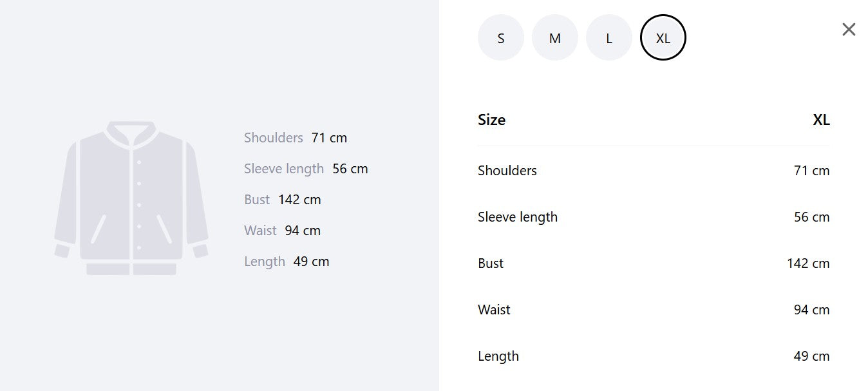Click the Shoulders row in size table
This screenshot has height=391, width=868.
tap(654, 171)
